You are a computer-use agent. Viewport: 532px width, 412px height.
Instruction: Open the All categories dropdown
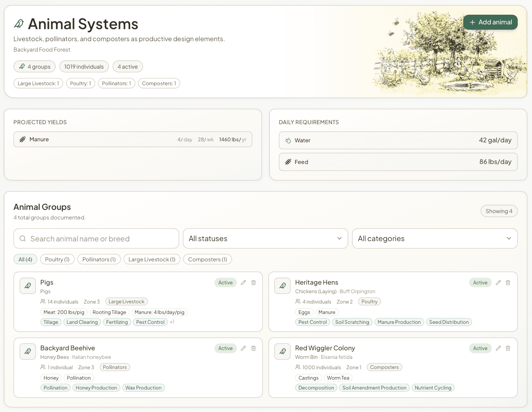point(435,239)
